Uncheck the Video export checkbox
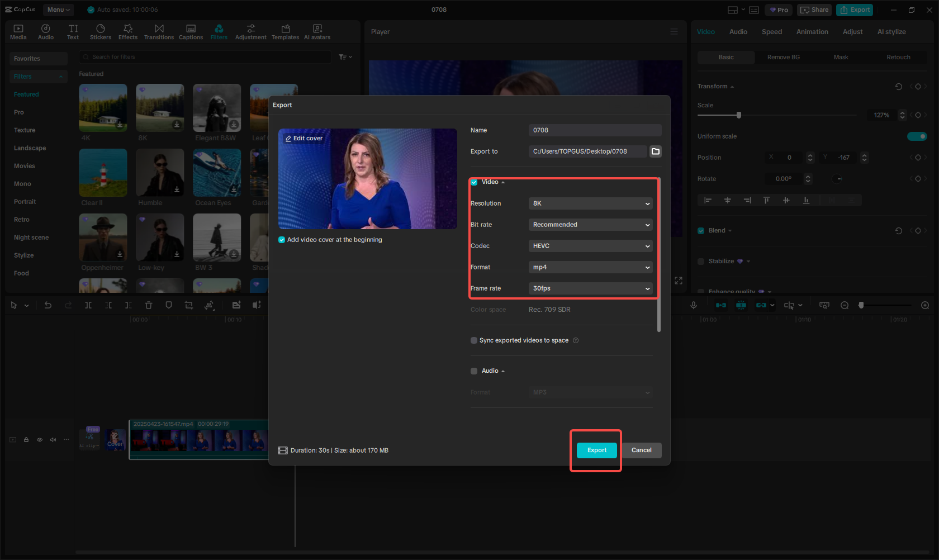 click(x=474, y=182)
